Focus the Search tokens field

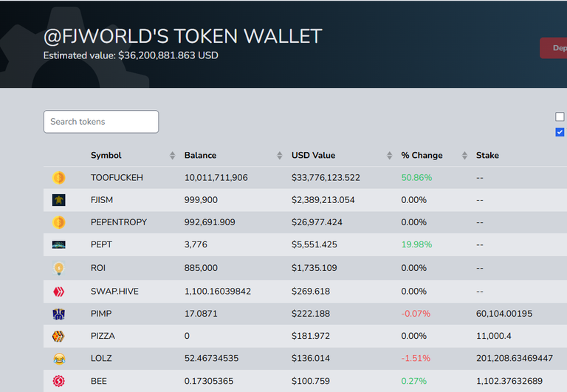pos(101,122)
